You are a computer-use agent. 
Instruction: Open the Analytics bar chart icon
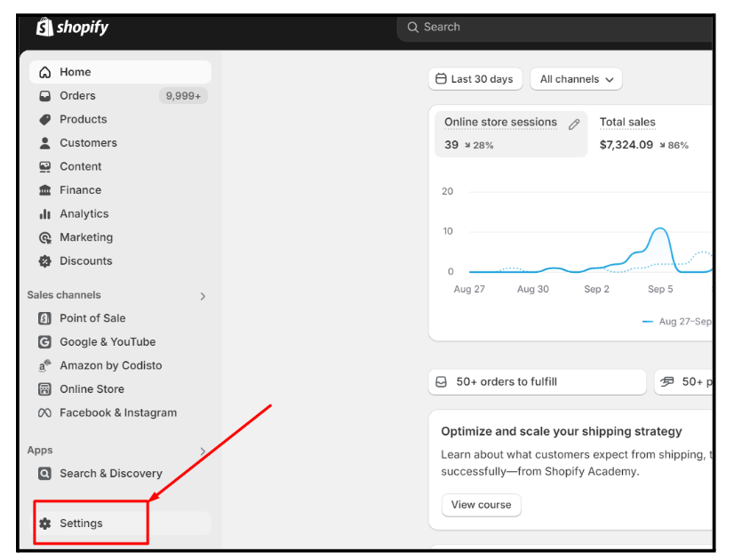point(45,214)
